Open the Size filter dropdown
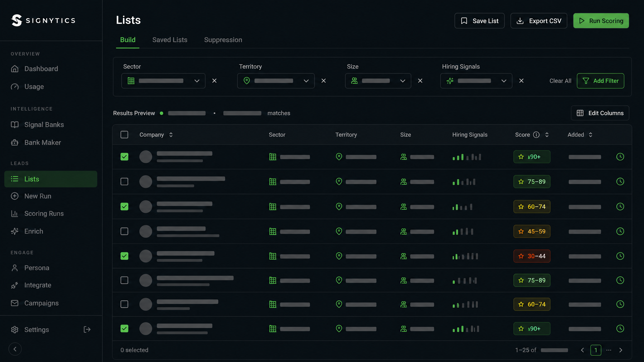Image resolution: width=644 pixels, height=362 pixels. click(378, 81)
